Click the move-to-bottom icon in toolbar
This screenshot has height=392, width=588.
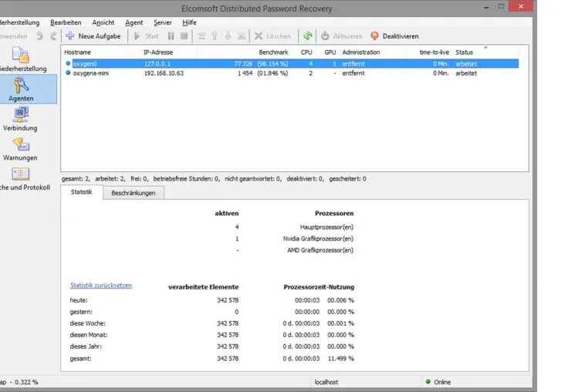tap(242, 36)
